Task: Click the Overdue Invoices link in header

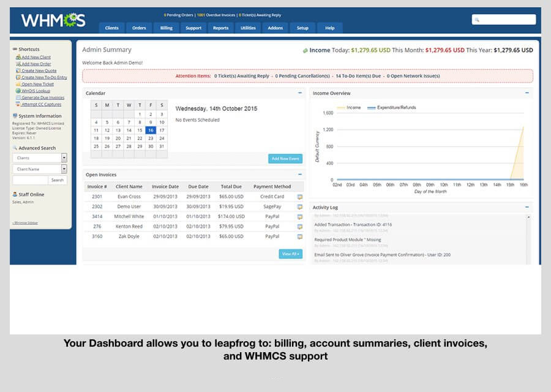Action: coord(216,15)
